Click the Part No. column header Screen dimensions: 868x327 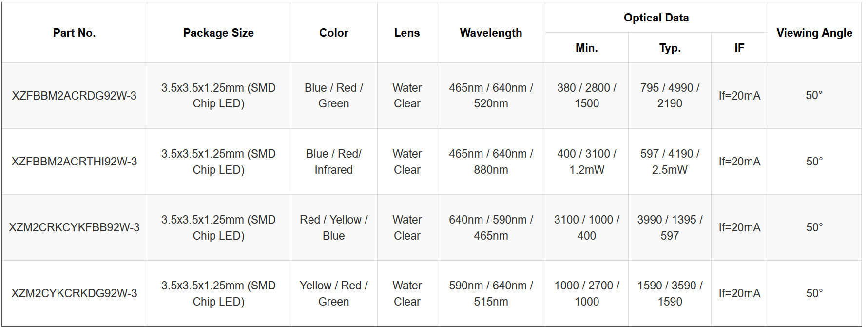pos(74,33)
